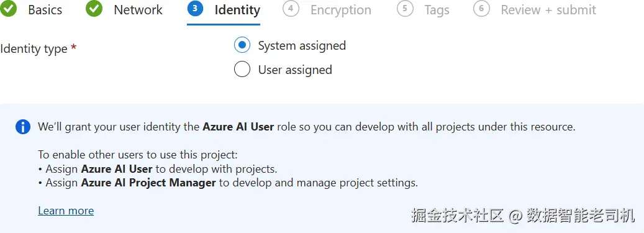Click bold 'Azure AI Project Manager' text
The height and width of the screenshot is (233, 644).
[148, 183]
